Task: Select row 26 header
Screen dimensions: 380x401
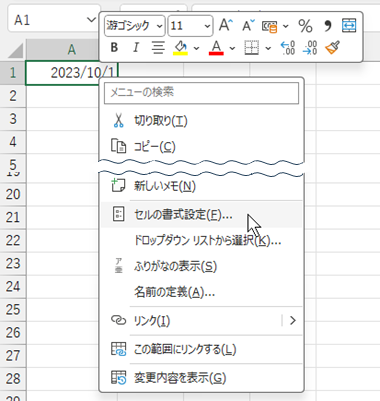Action: point(13,332)
